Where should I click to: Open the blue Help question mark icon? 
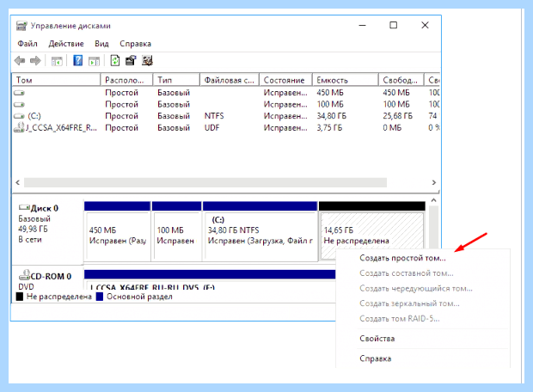click(78, 61)
